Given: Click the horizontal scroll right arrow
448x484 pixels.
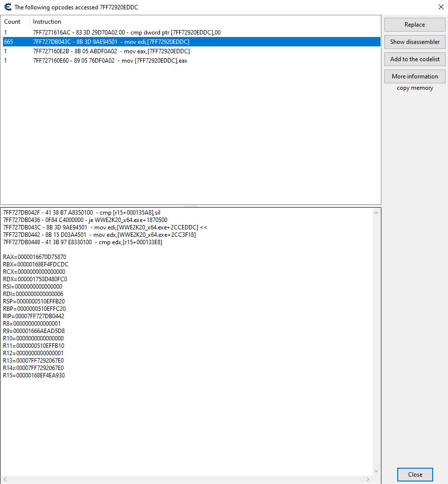Looking at the screenshot, I should (368, 480).
